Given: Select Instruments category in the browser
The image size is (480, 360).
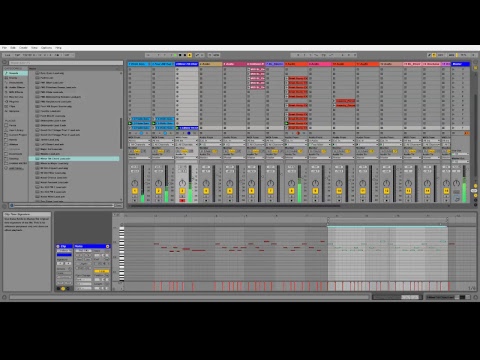Looking at the screenshot, I should (16, 82).
